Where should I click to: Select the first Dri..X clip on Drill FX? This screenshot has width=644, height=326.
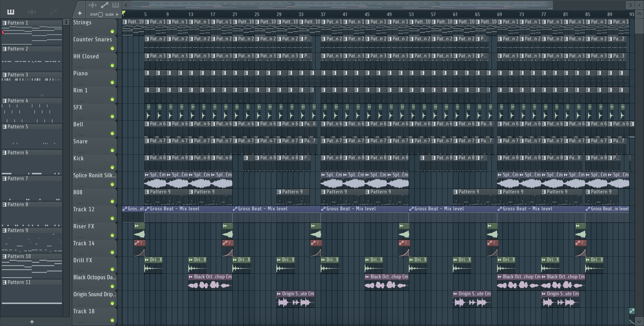pos(153,265)
